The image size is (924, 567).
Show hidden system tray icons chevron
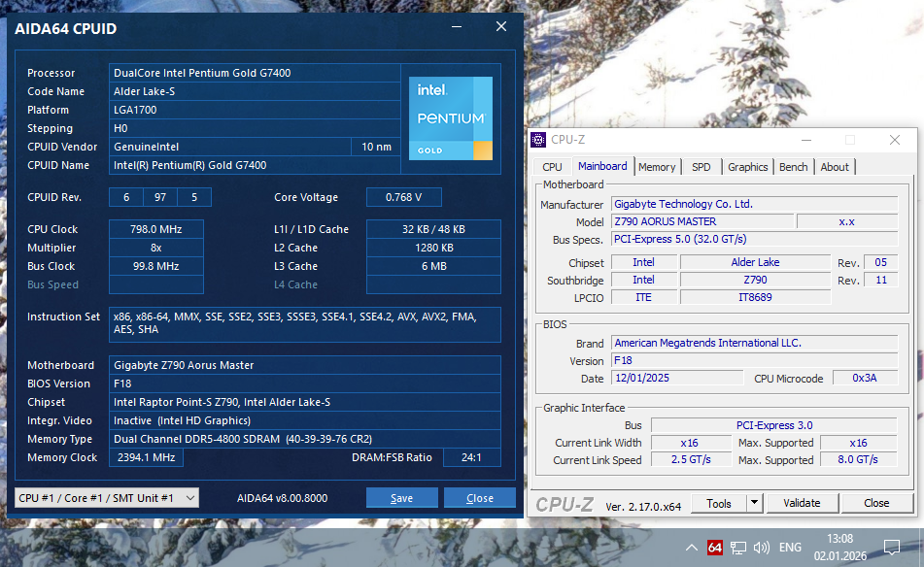click(691, 548)
